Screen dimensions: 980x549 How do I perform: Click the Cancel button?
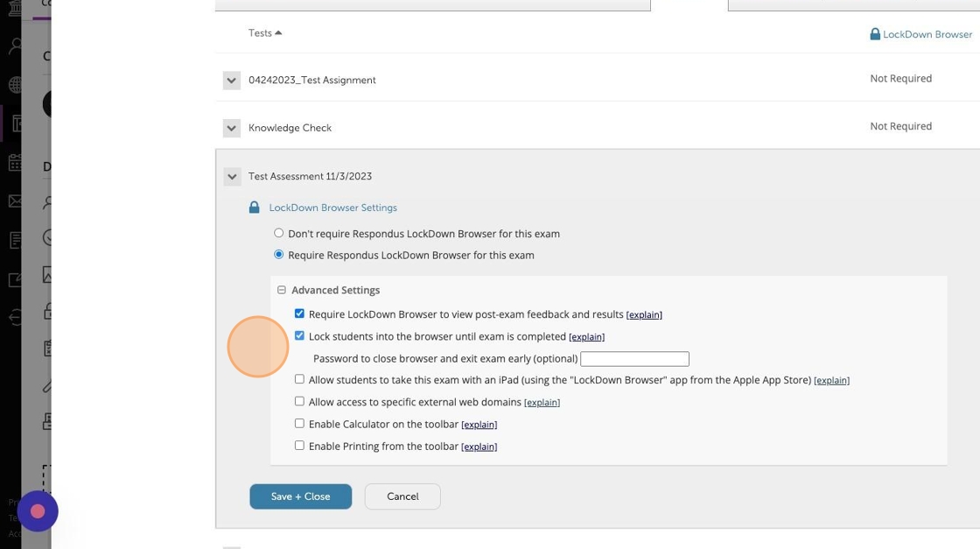coord(402,496)
